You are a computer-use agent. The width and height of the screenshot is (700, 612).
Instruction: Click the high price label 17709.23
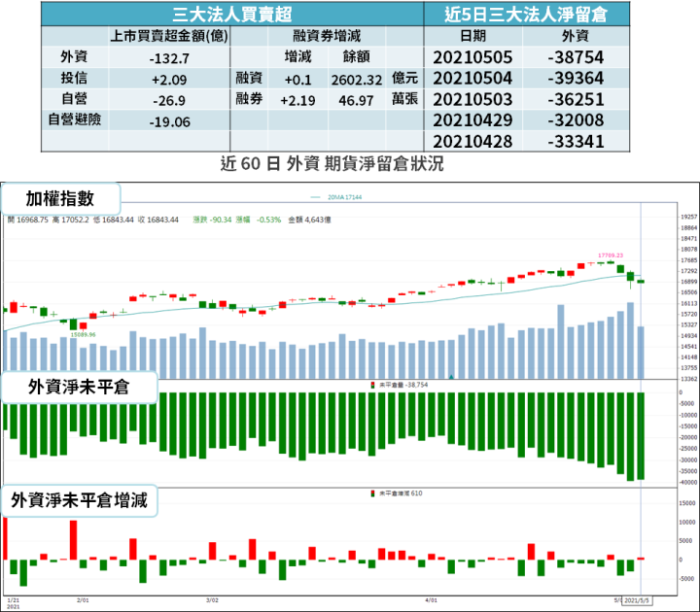(611, 255)
